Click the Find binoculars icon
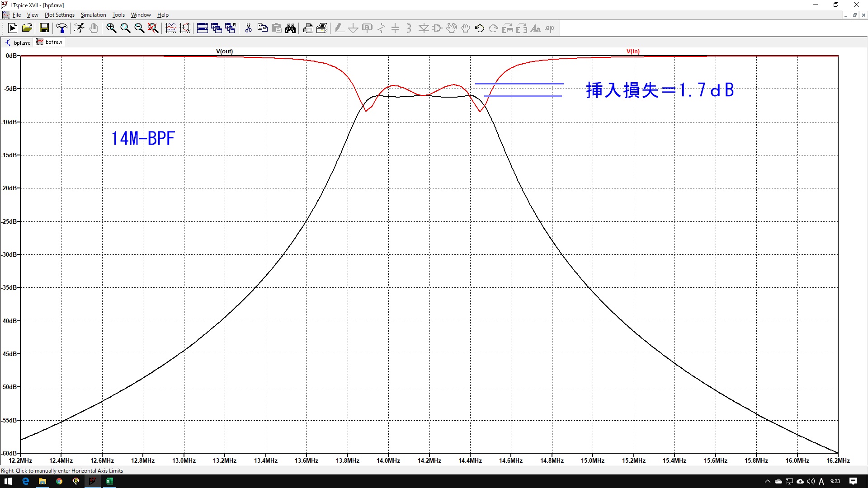Screen dimensions: 868x488 pos(291,28)
